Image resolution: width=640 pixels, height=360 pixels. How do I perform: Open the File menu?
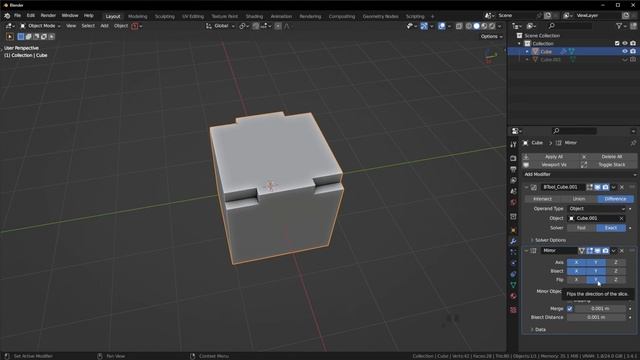pos(17,16)
